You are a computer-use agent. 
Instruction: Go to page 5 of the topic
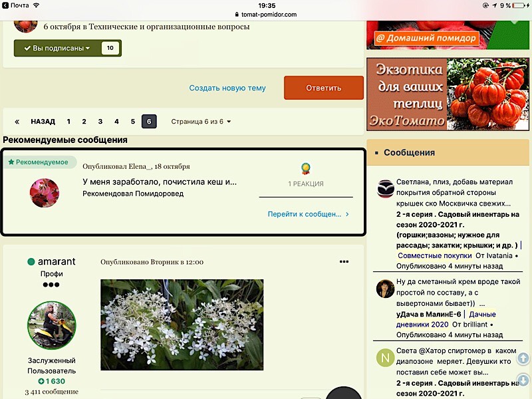click(132, 122)
